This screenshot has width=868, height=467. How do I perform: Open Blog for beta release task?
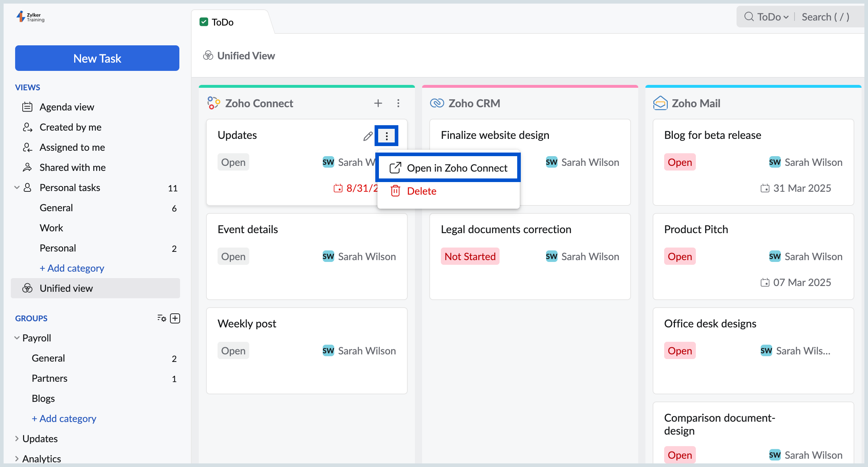[712, 135]
